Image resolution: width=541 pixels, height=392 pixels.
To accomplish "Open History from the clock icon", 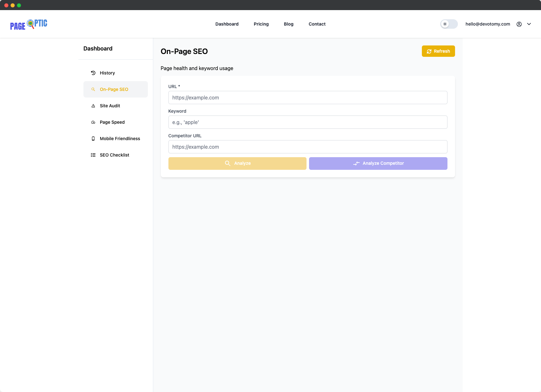I will pyautogui.click(x=93, y=73).
